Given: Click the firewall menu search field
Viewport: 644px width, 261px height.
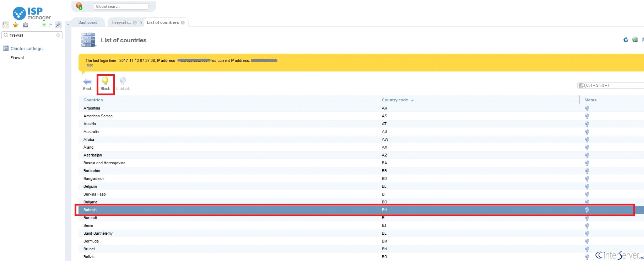Looking at the screenshot, I should tap(32, 35).
